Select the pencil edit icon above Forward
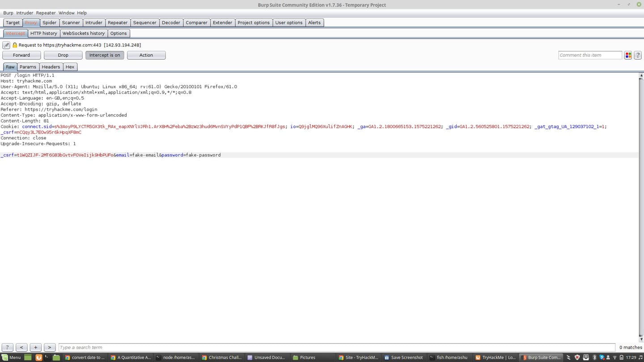Viewport: 644px width, 362px height. [6, 45]
